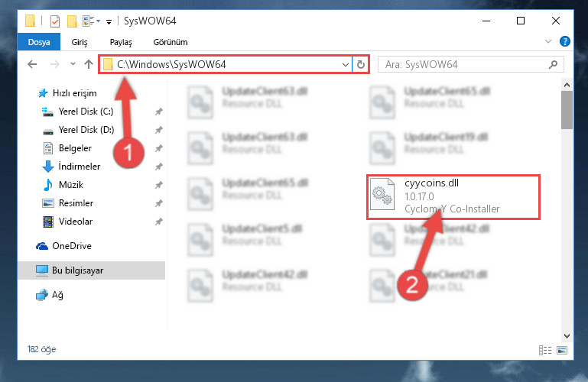Unpin Yerel Disk (C:) pin icon

[x=159, y=112]
